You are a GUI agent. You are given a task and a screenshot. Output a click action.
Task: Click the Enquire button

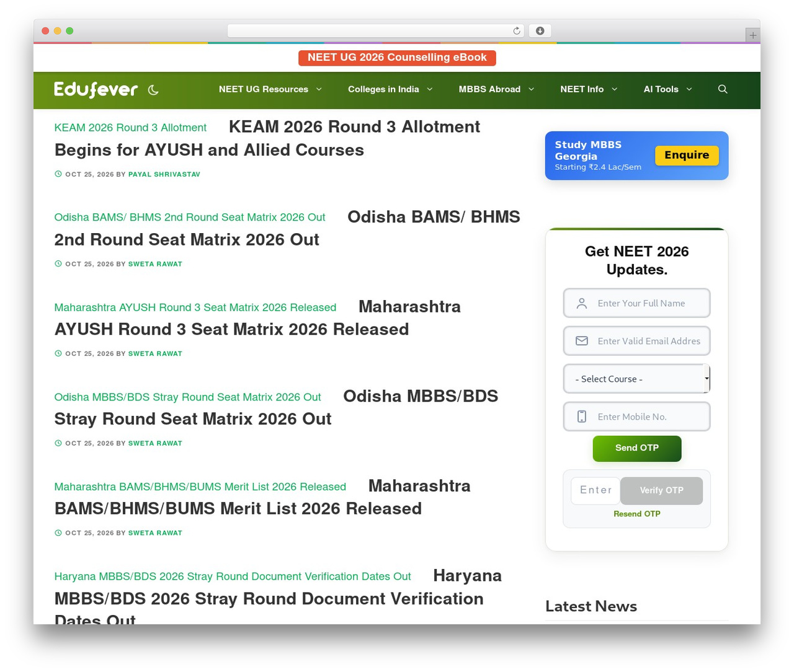click(x=687, y=156)
